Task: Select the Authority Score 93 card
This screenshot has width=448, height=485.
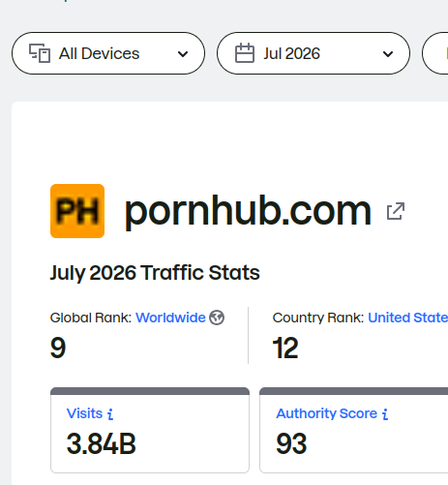Action: coord(354,430)
